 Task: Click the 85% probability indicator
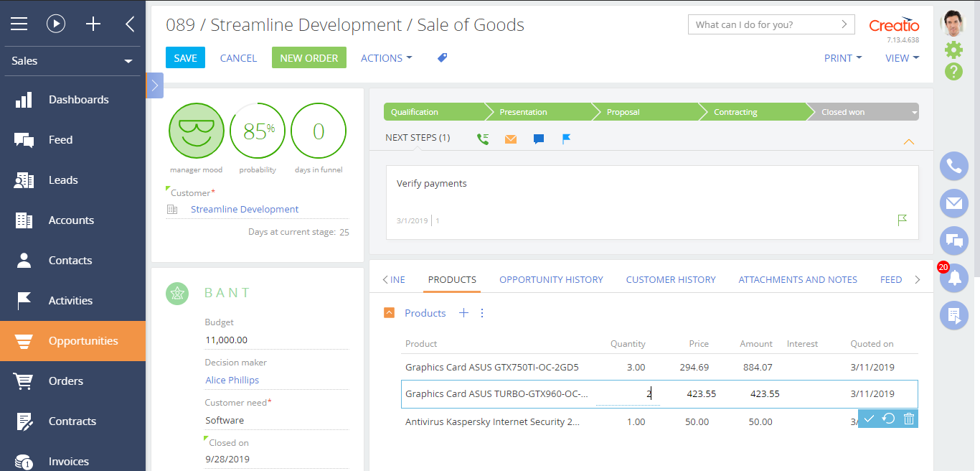(258, 131)
